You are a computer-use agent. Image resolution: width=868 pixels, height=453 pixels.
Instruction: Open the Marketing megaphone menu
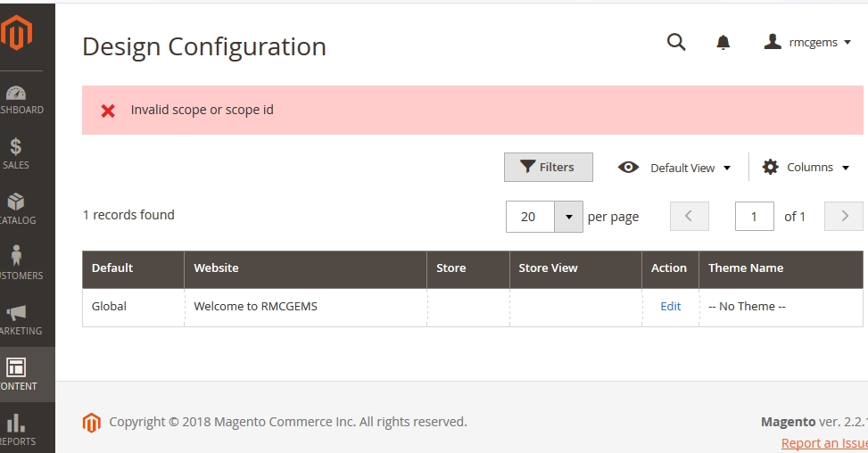pos(16,319)
